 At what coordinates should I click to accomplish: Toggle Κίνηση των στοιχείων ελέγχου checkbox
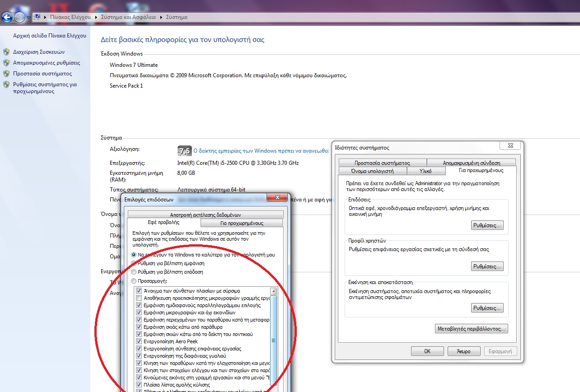(139, 370)
